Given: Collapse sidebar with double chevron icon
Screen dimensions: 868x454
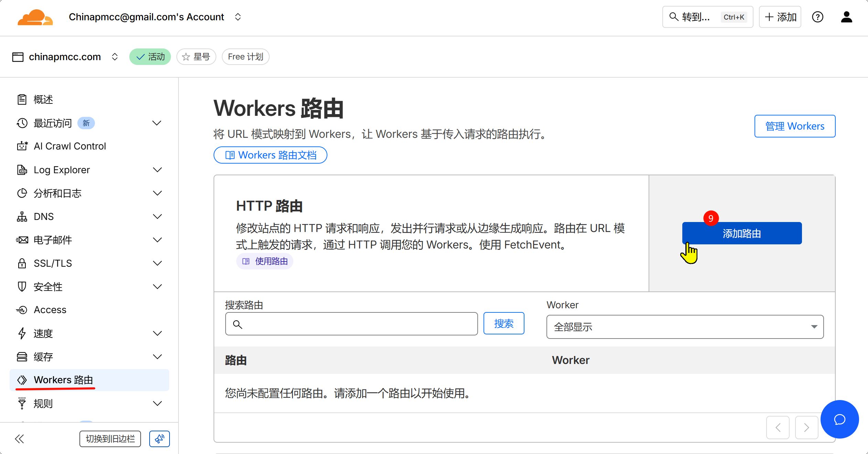Looking at the screenshot, I should pyautogui.click(x=20, y=439).
